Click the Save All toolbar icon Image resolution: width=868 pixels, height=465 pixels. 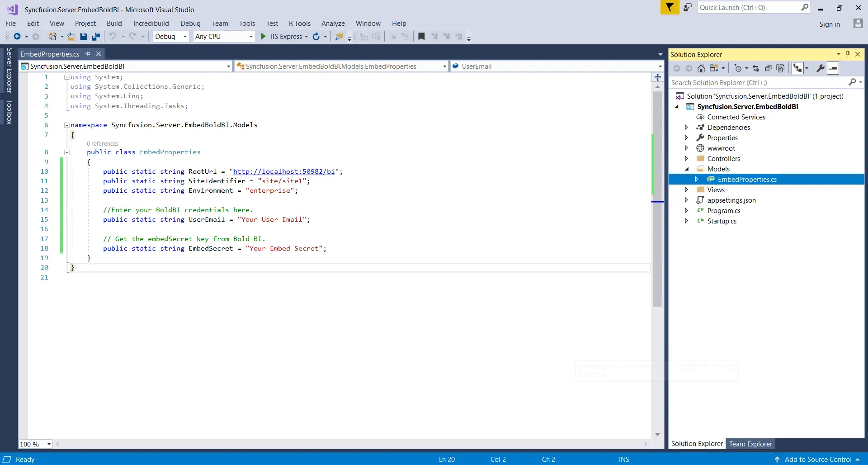[95, 37]
